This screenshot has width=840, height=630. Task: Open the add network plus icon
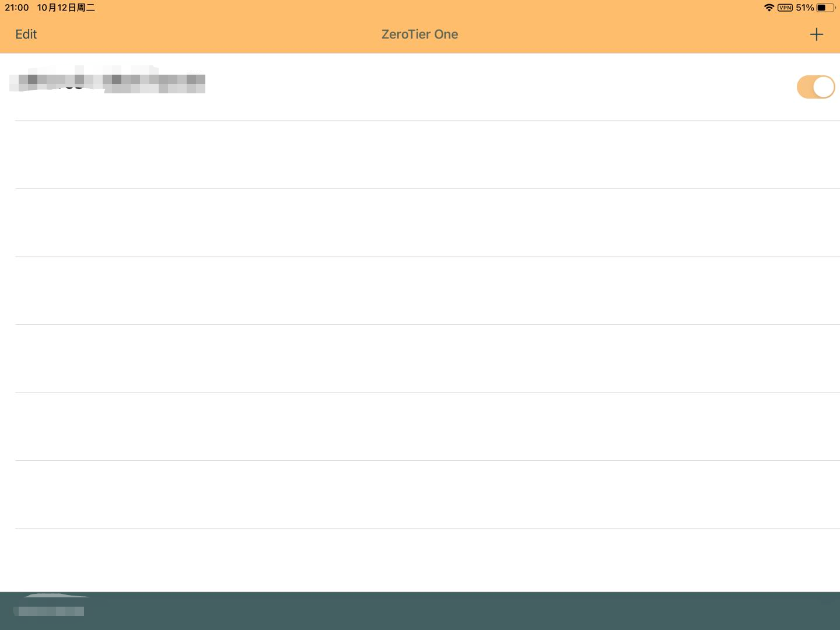817,34
